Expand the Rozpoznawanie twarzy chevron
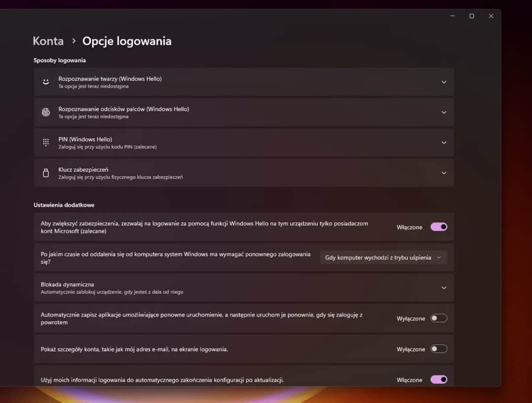 point(443,82)
